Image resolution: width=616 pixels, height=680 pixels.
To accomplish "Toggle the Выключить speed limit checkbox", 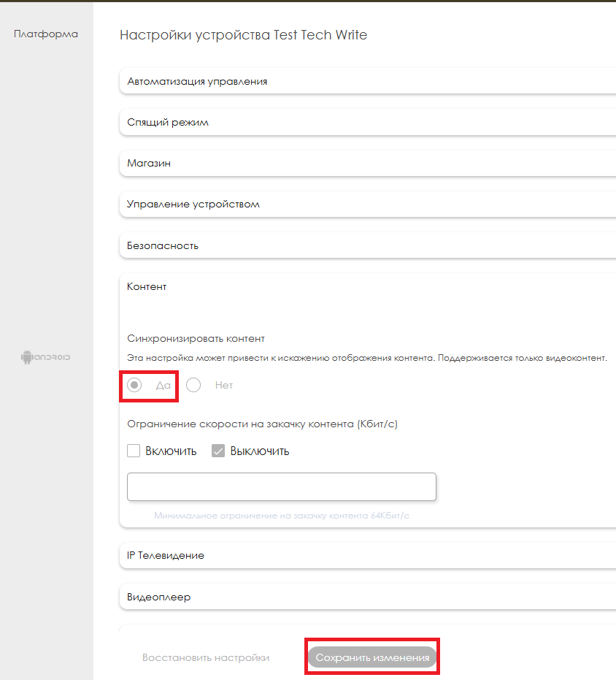I will click(x=218, y=451).
